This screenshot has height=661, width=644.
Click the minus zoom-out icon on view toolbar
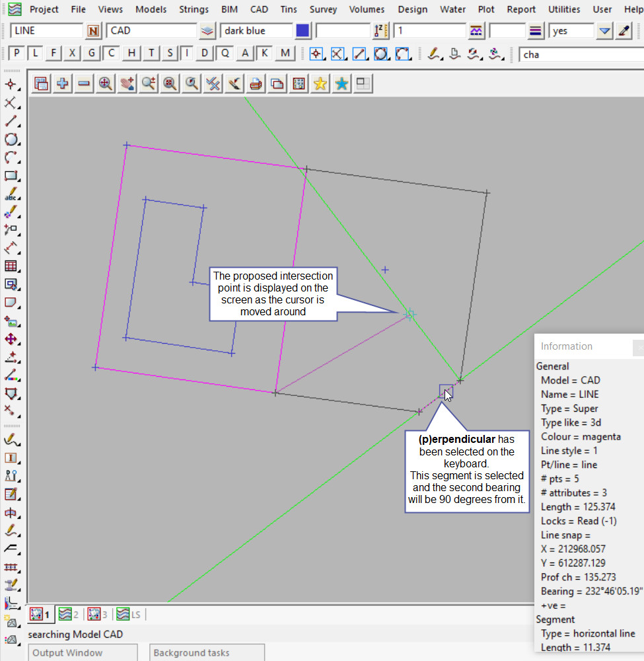84,83
